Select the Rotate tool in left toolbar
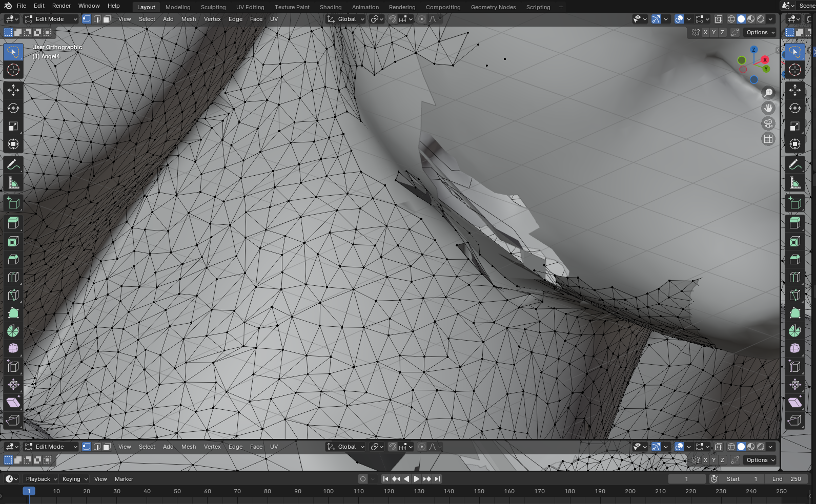 pyautogui.click(x=13, y=108)
